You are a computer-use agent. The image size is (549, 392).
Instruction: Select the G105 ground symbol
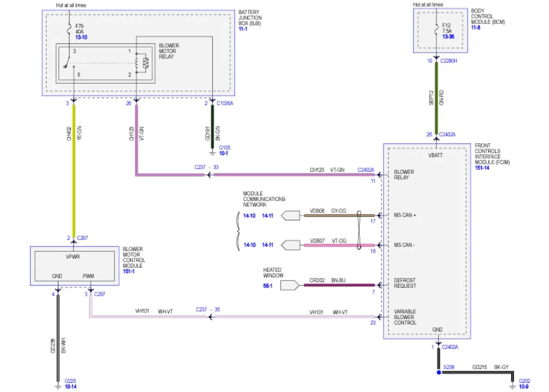click(x=212, y=154)
